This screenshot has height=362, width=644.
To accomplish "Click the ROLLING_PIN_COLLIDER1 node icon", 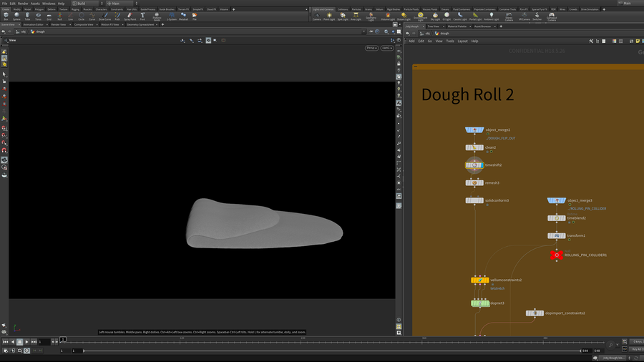I will tap(557, 255).
